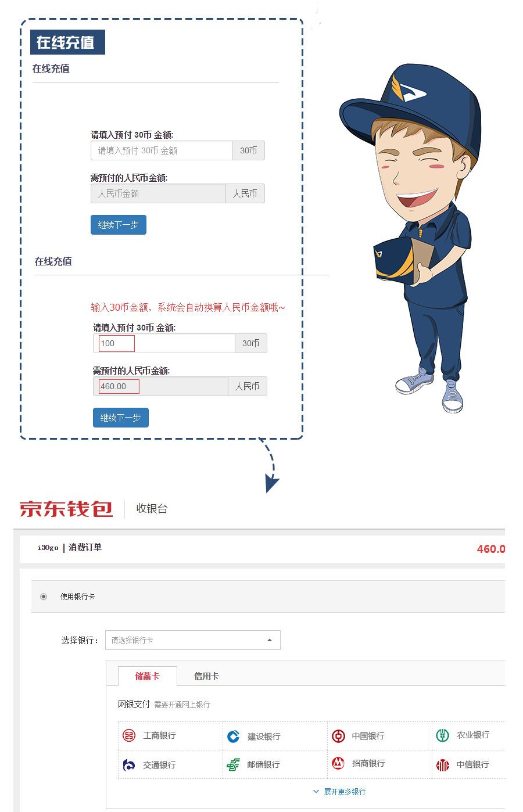The image size is (523, 812).
Task: Click the 建设银行 logo icon
Action: [x=234, y=736]
